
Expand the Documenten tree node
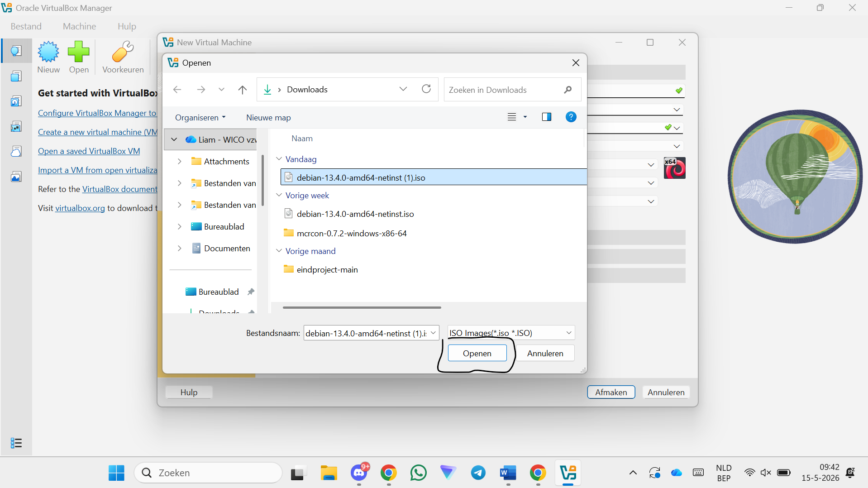click(x=180, y=248)
